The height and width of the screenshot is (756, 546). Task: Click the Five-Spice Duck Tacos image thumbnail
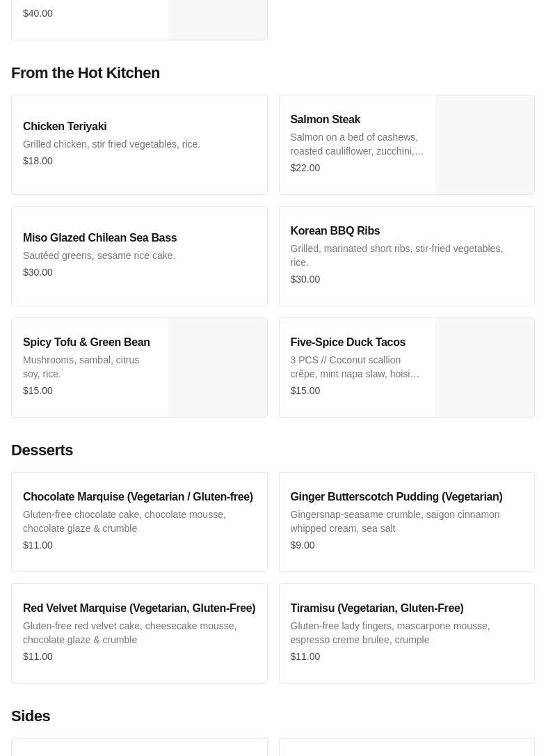(x=484, y=368)
